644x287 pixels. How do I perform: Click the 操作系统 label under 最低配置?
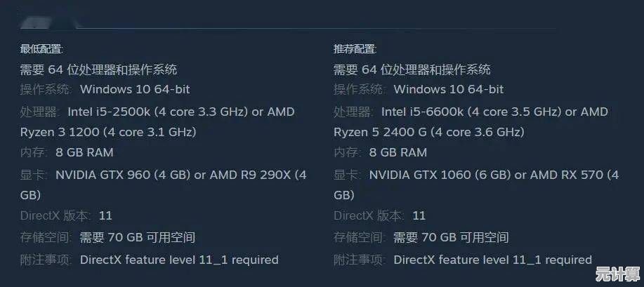pos(46,90)
